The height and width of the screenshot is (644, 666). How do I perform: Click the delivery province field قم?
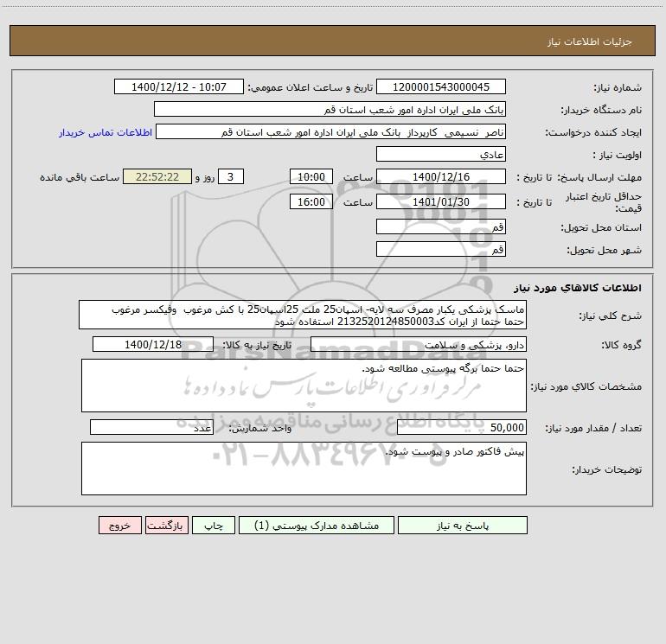(x=441, y=226)
